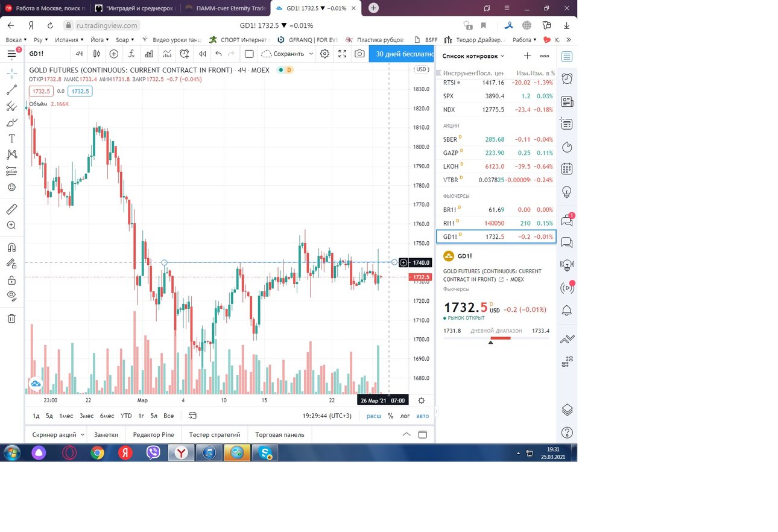Click the 30 дней бесплатно button

point(402,54)
